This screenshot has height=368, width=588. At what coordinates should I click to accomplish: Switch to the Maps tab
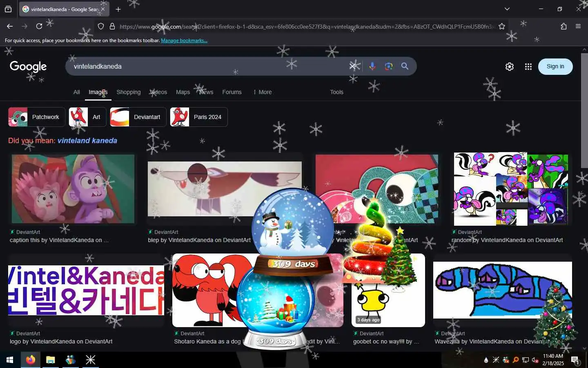[x=183, y=92]
